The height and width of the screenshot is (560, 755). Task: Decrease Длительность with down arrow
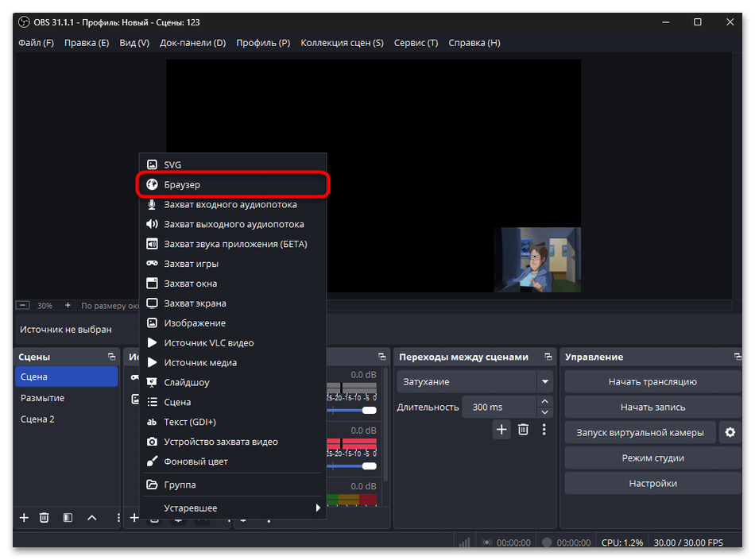[544, 412]
